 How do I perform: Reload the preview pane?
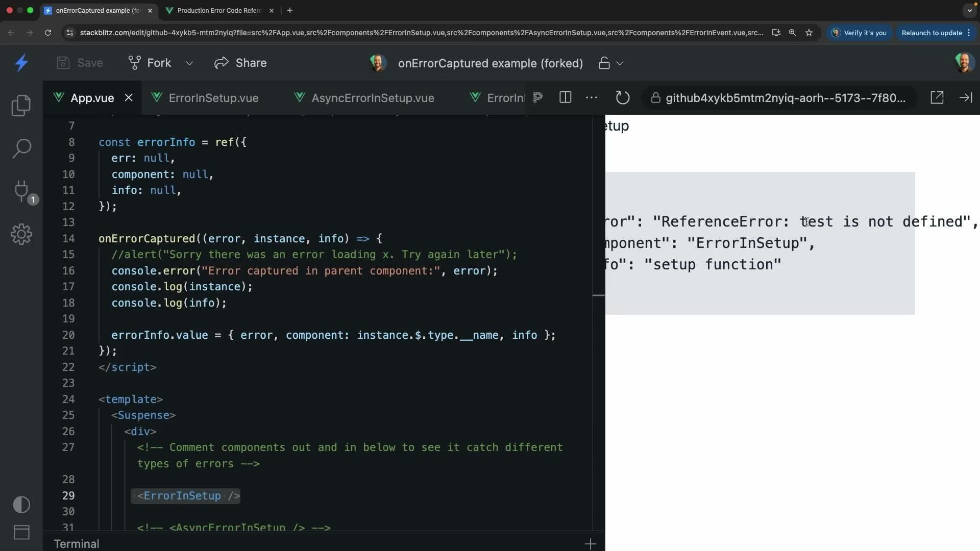622,97
